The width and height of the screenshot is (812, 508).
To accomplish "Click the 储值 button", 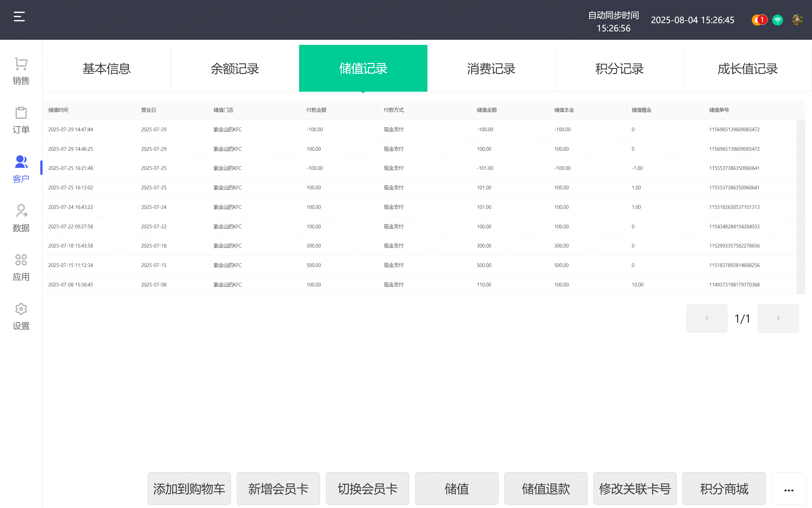I will click(457, 489).
